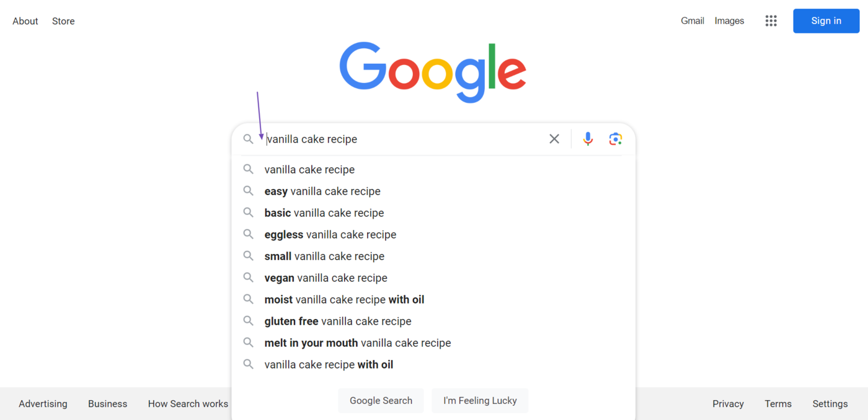Click the Google Search button
Viewport: 868px width, 420px height.
(x=381, y=400)
